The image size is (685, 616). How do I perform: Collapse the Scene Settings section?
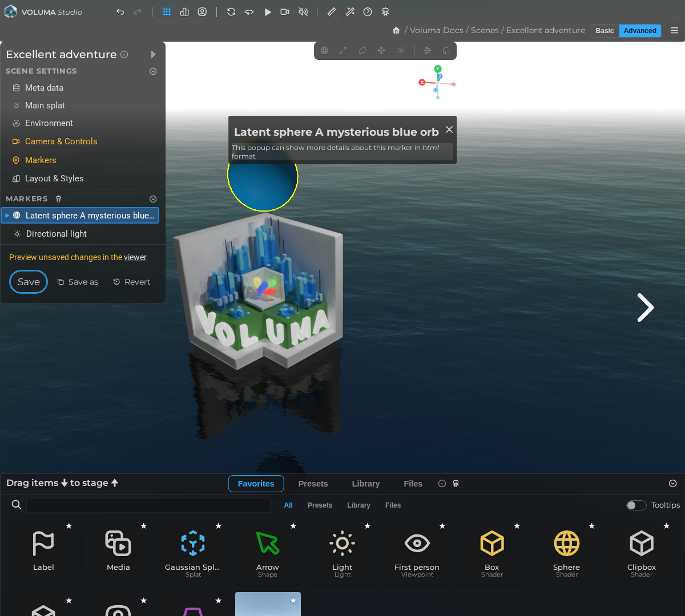153,71
